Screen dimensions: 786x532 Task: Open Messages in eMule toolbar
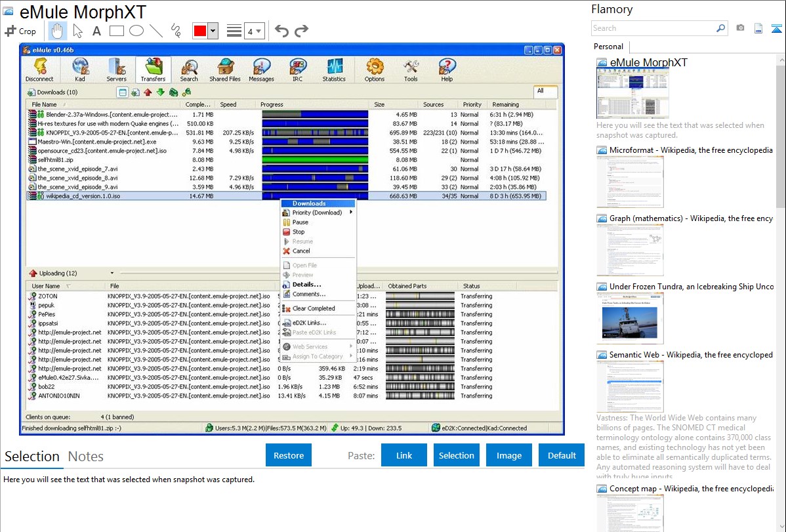(261, 70)
